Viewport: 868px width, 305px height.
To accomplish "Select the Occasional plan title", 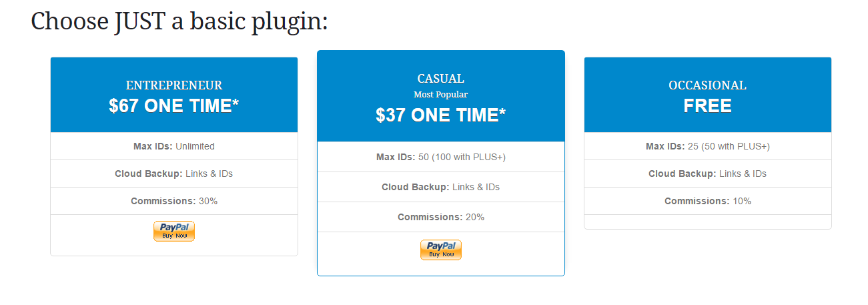I will (708, 85).
